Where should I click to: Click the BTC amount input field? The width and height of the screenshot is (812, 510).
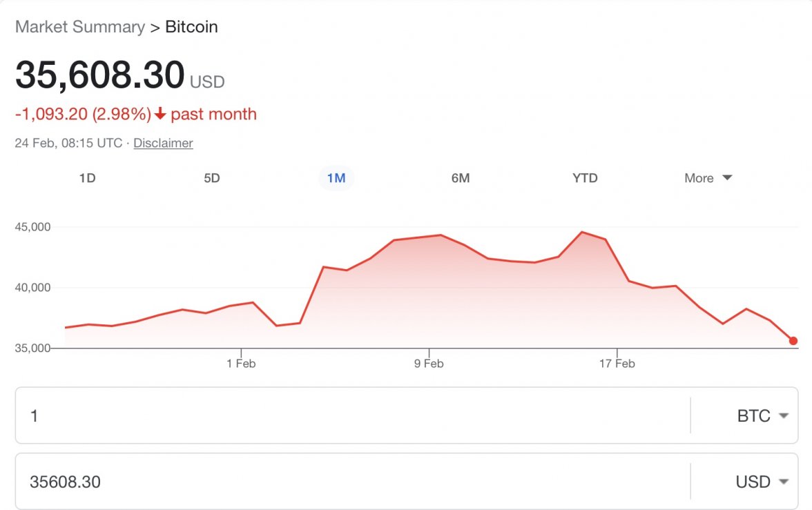click(x=352, y=416)
